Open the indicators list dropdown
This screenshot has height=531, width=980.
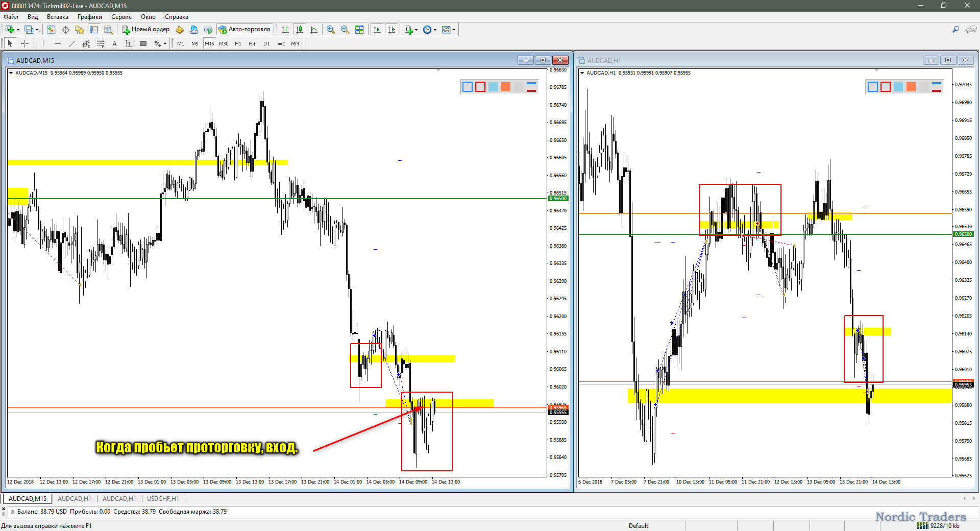pyautogui.click(x=411, y=30)
